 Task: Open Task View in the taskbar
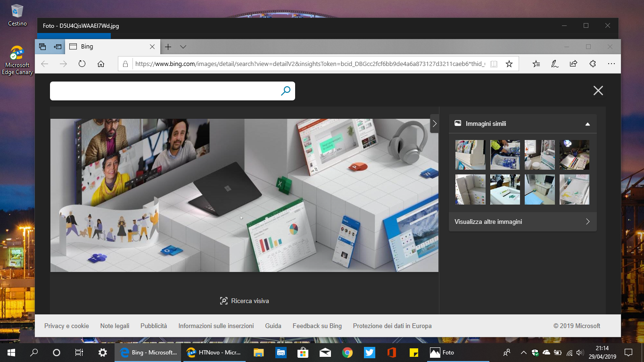(x=79, y=352)
